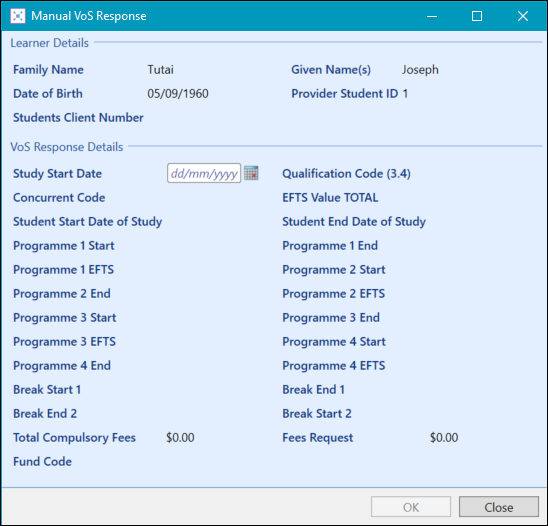Click the Programme 4 End label
548x526 pixels.
pos(62,366)
